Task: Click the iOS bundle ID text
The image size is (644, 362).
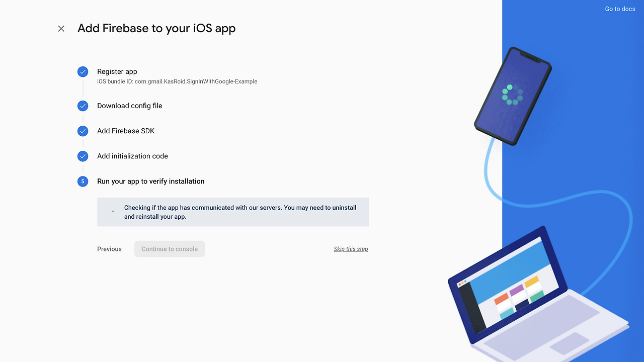Action: click(x=177, y=81)
